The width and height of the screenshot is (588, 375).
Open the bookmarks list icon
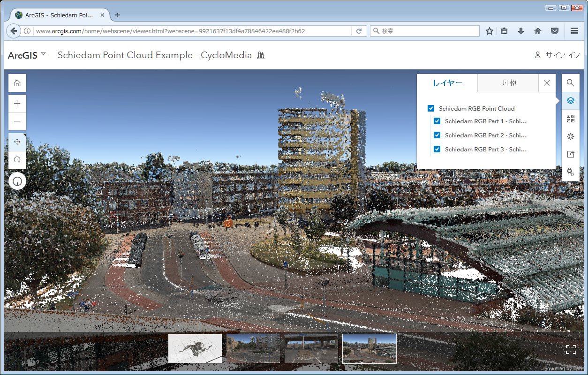pyautogui.click(x=505, y=31)
